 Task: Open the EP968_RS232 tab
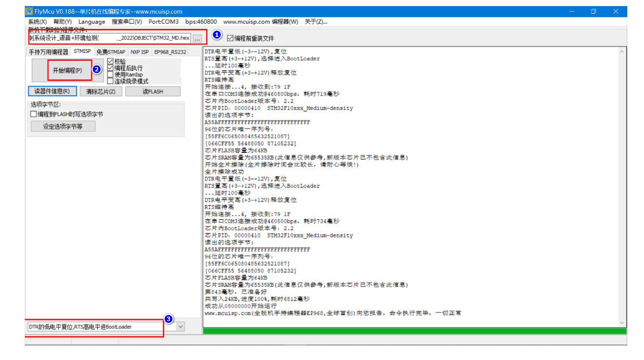click(x=170, y=52)
